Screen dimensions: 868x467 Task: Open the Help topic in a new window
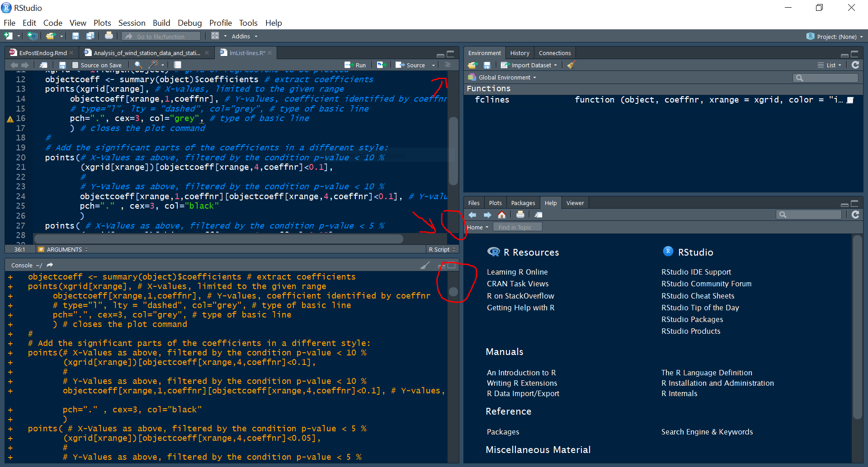coord(538,215)
